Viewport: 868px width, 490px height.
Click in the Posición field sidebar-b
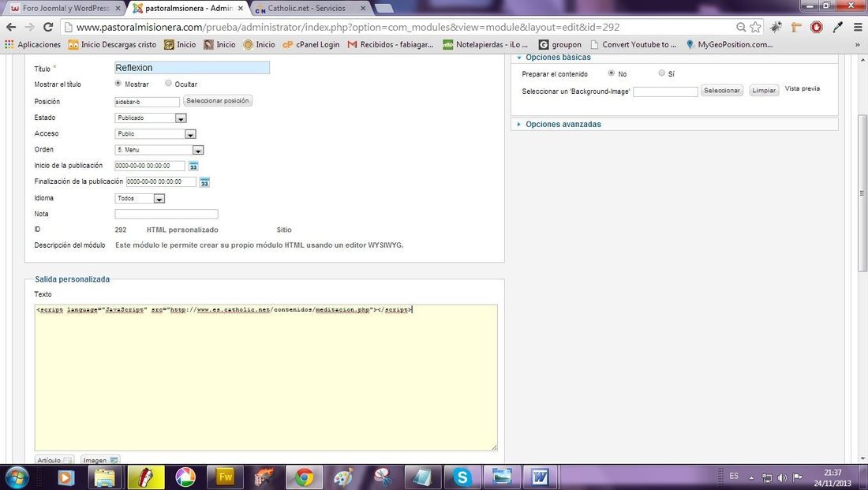coord(147,102)
